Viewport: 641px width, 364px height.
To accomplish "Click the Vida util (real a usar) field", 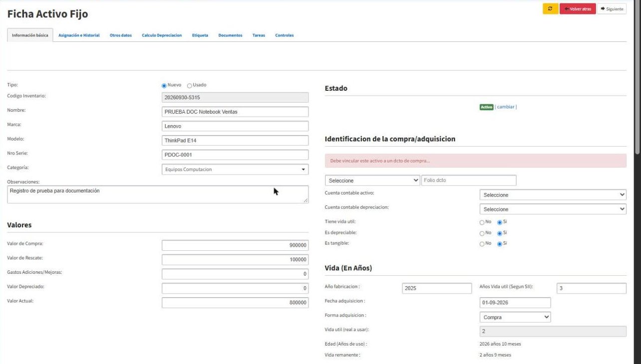I will tap(553, 332).
